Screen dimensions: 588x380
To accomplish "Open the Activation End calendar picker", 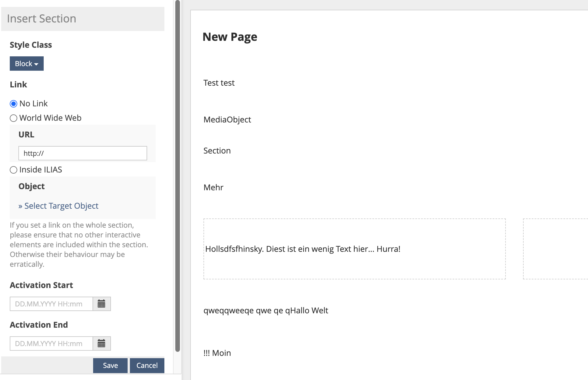I will point(101,343).
